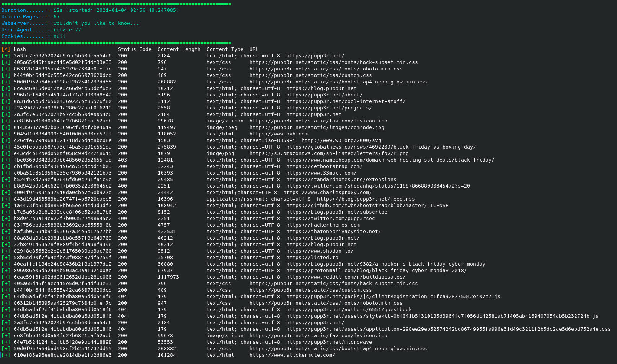Select the Unique Pages count 67
Screen dimensions: 617x364
(x=57, y=16)
